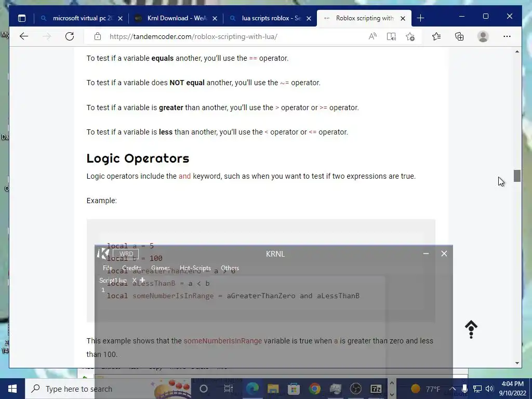Open Task View on the taskbar
Image resolution: width=532 pixels, height=399 pixels.
pos(228,389)
